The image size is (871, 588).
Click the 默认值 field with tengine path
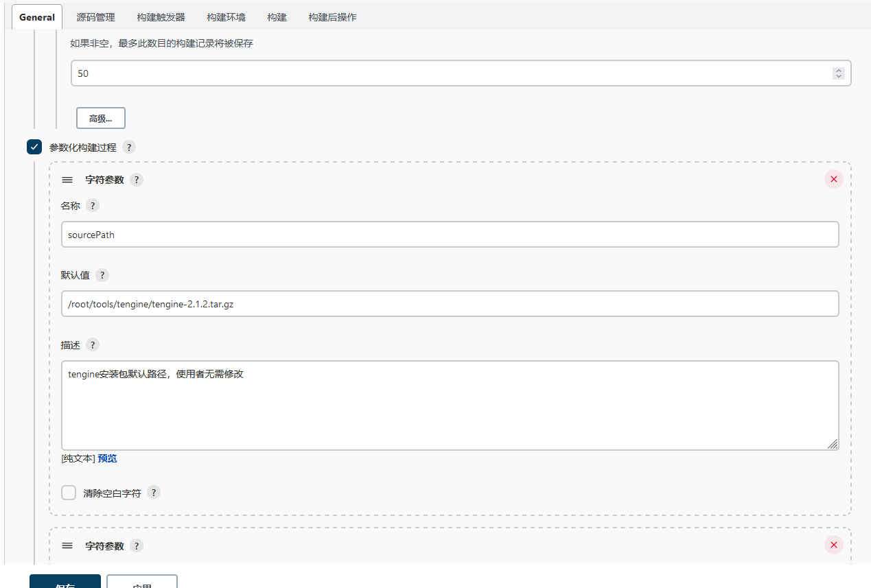click(x=450, y=304)
